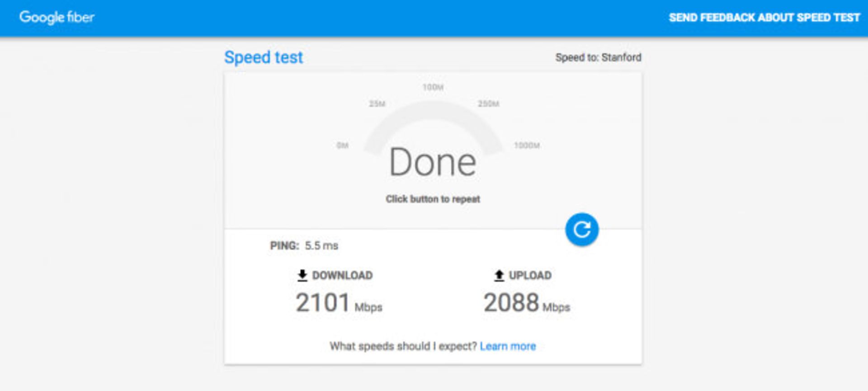
Task: Click the UPLOAD label
Action: (x=530, y=275)
